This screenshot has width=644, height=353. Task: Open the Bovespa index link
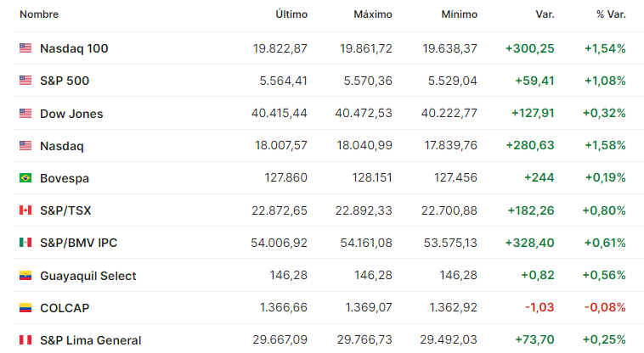[x=65, y=178]
